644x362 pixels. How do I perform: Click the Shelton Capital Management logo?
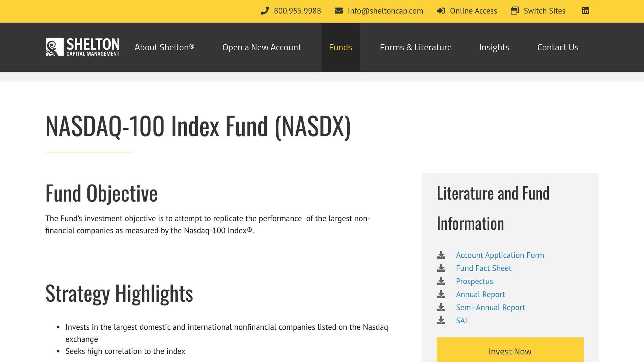pos(82,47)
